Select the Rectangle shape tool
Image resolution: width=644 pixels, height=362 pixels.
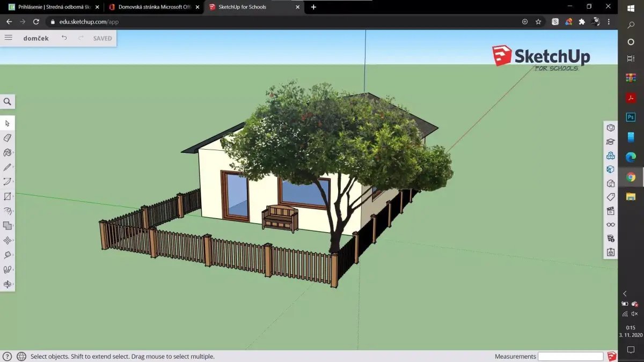tap(8, 196)
